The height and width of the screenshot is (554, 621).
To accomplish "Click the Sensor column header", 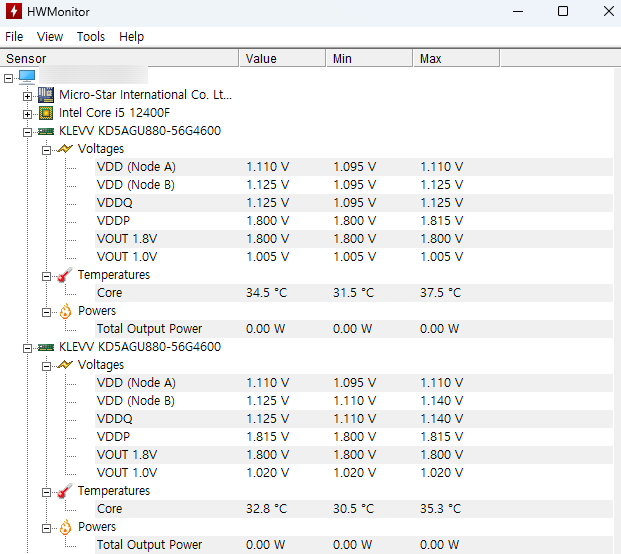I will pyautogui.click(x=119, y=59).
